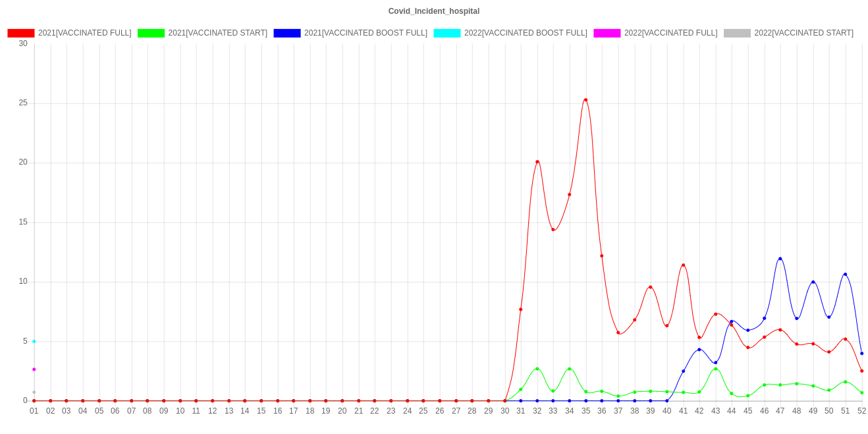Screen dimensions: 868x434
Task: Click the red 2021 VACCINATED FULL legend swatch
Action: click(21, 33)
